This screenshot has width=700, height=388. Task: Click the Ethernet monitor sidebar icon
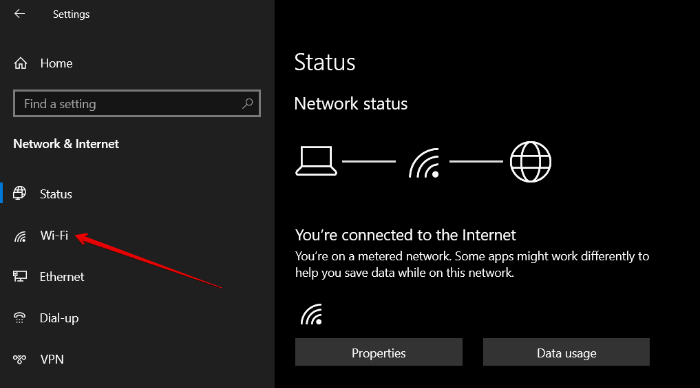20,276
